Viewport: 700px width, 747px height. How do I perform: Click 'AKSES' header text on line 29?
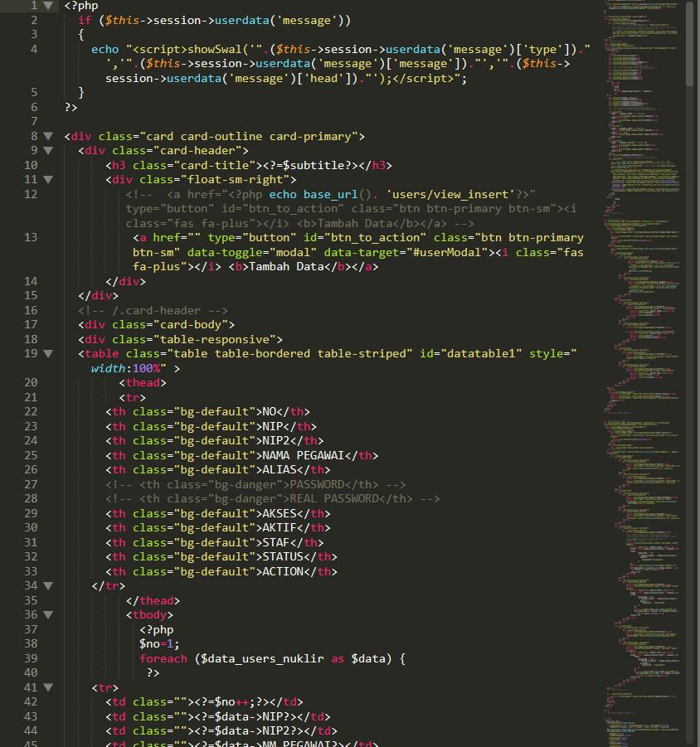pos(280,514)
